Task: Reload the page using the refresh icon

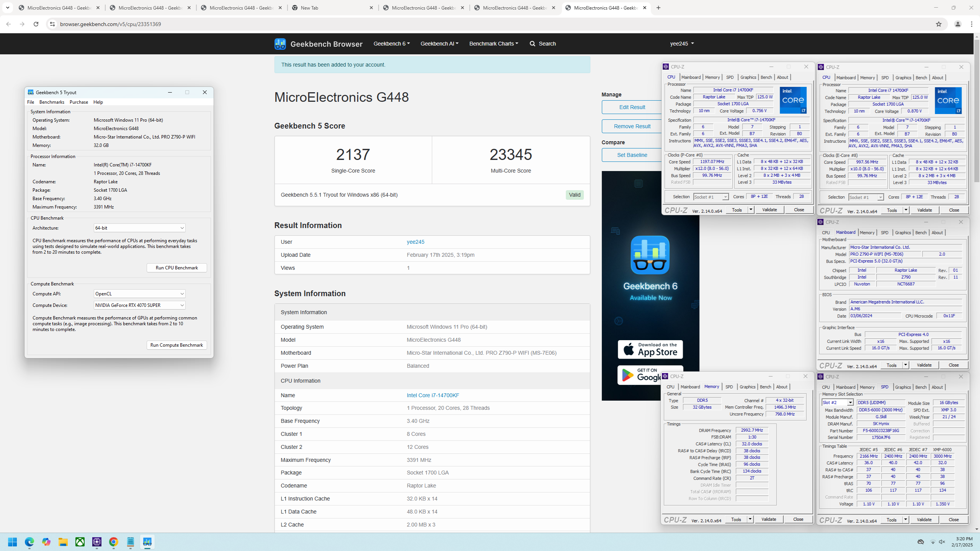Action: [x=36, y=24]
